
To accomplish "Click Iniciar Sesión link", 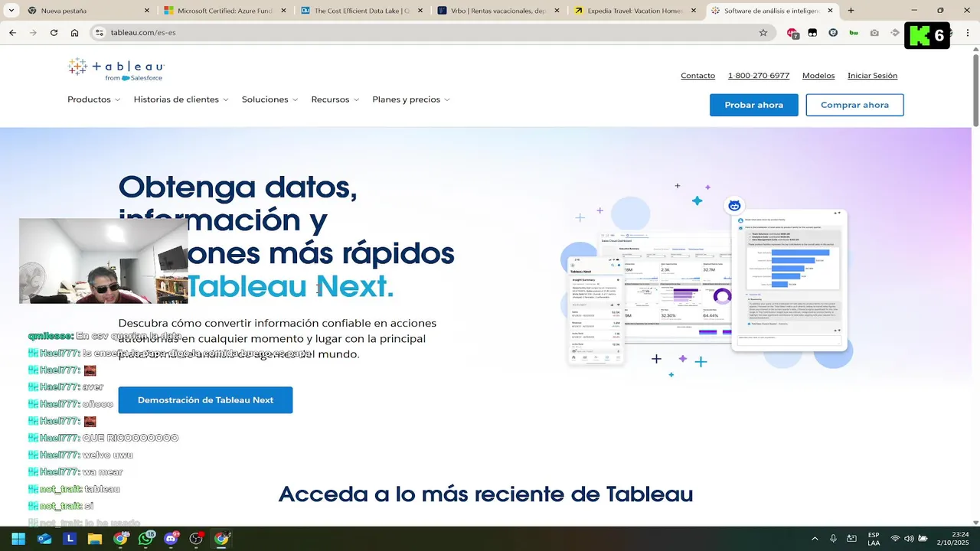I will 872,76.
